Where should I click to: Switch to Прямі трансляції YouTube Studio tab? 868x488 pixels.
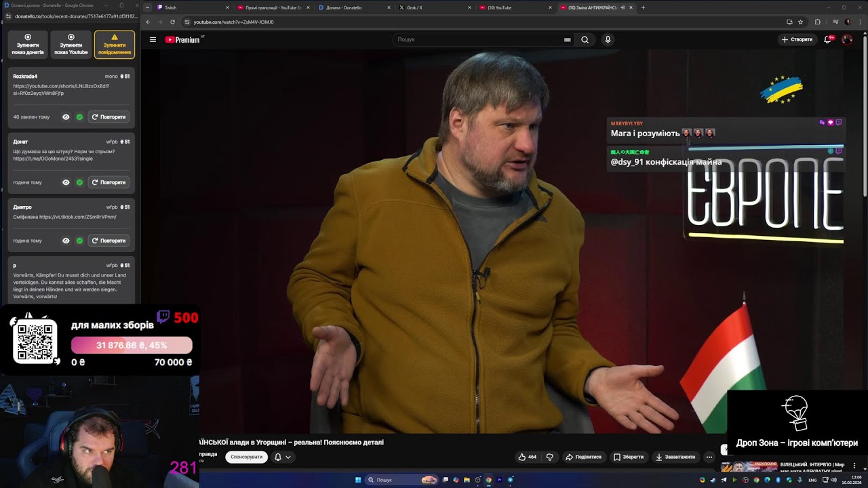pos(274,7)
